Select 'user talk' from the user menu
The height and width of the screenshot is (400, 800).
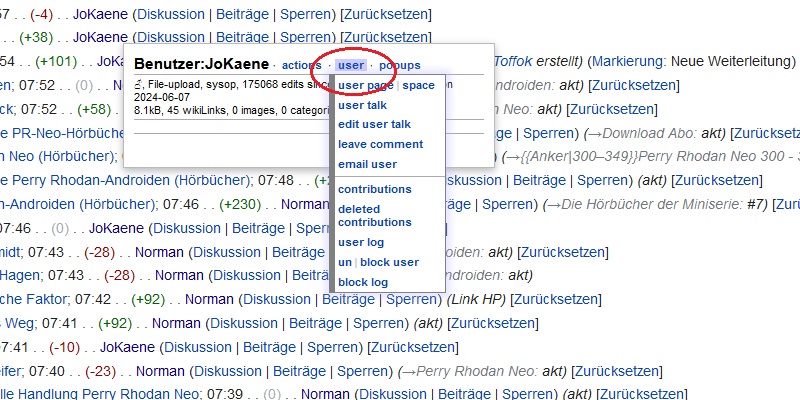tap(362, 105)
